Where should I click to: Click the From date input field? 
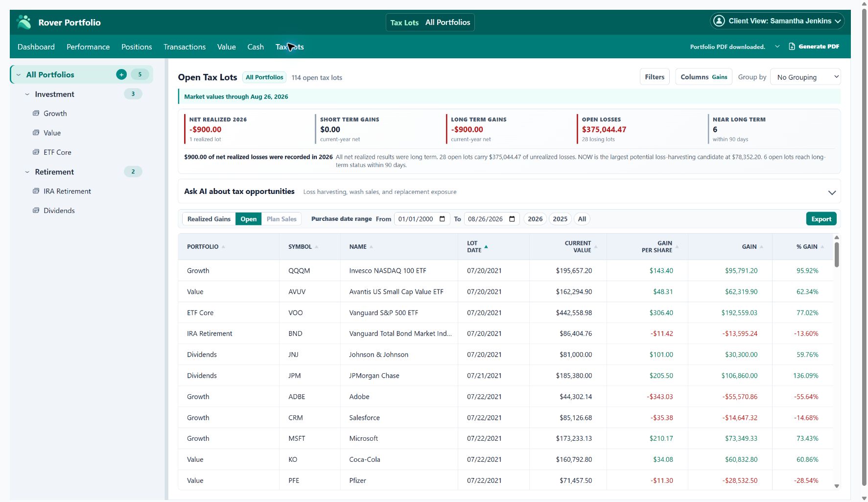422,219
